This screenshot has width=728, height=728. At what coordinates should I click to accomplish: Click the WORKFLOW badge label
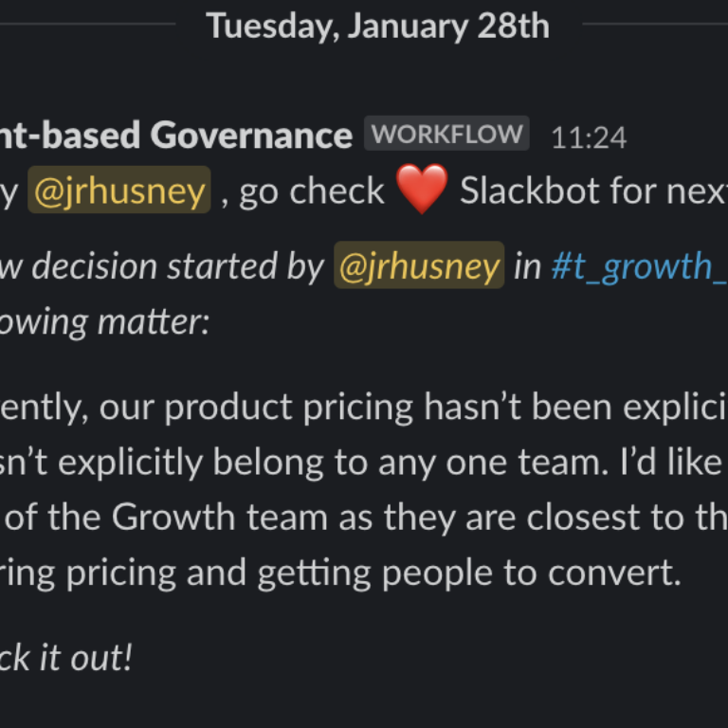pyautogui.click(x=446, y=135)
